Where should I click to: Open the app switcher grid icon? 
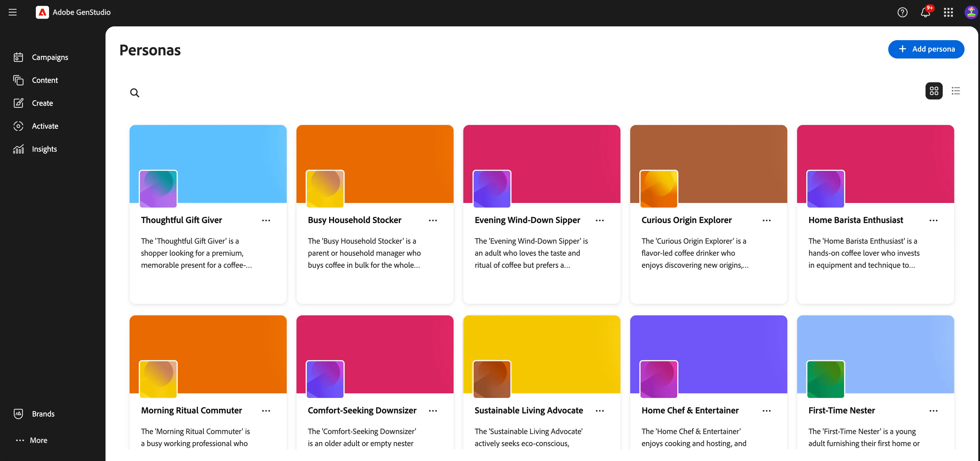click(948, 13)
